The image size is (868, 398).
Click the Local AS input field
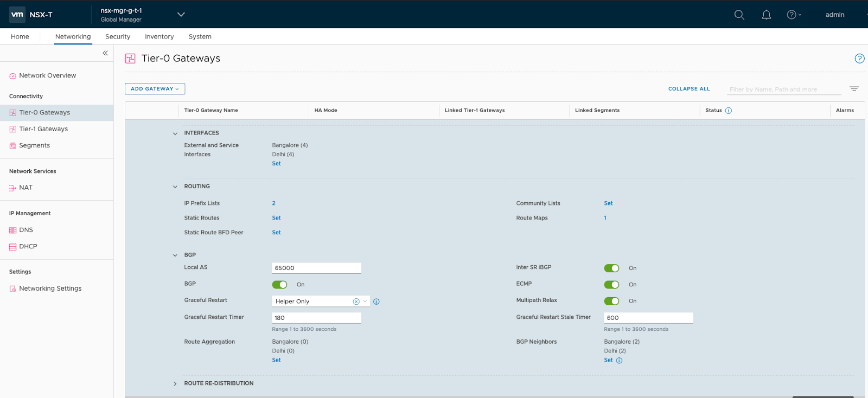(x=316, y=268)
